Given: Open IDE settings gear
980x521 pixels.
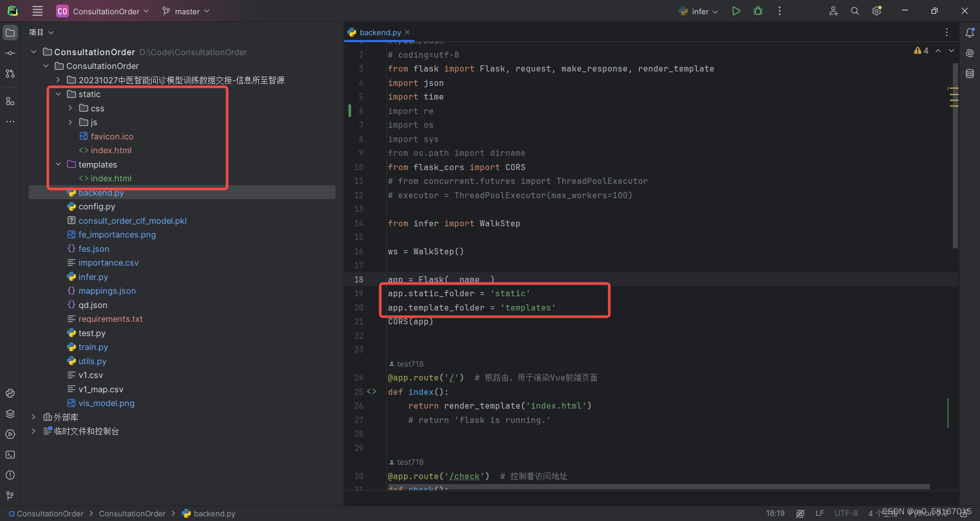Looking at the screenshot, I should 877,11.
